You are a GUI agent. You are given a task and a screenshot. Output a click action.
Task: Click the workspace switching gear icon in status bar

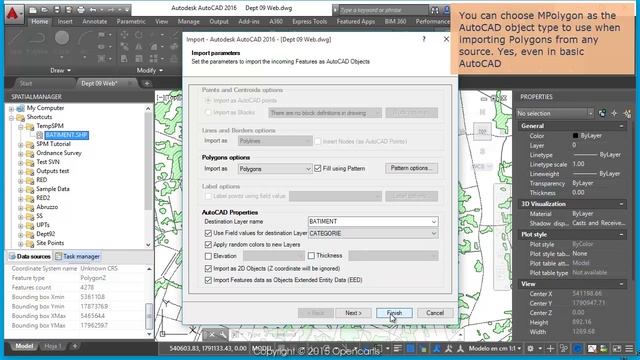click(x=530, y=349)
